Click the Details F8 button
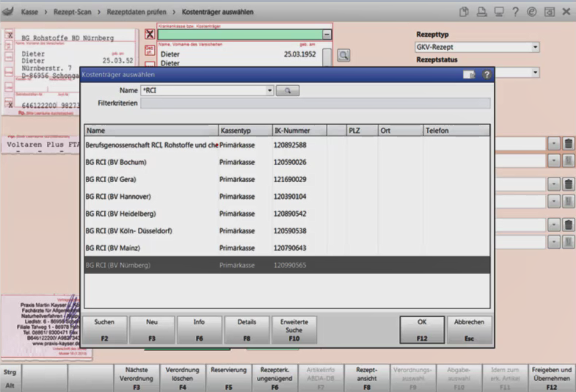Screen dimensions: 576x392 point(247,330)
